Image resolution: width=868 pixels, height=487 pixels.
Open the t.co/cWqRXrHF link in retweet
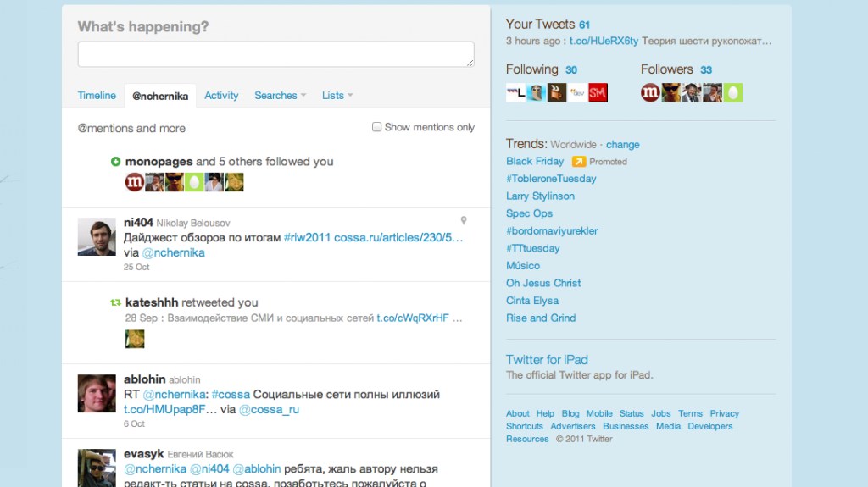[413, 318]
